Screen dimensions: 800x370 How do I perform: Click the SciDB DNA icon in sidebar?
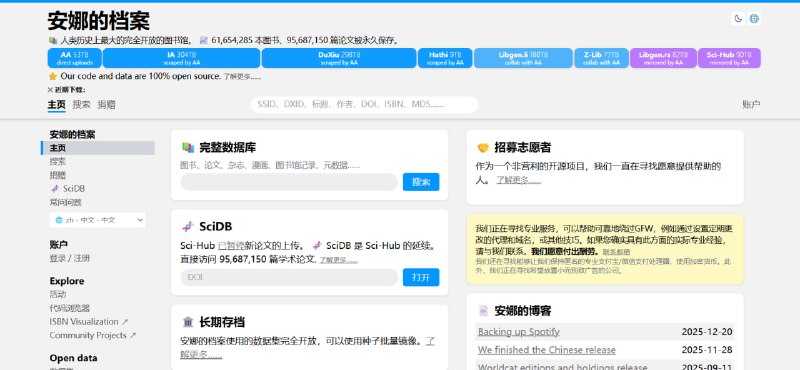pos(55,189)
